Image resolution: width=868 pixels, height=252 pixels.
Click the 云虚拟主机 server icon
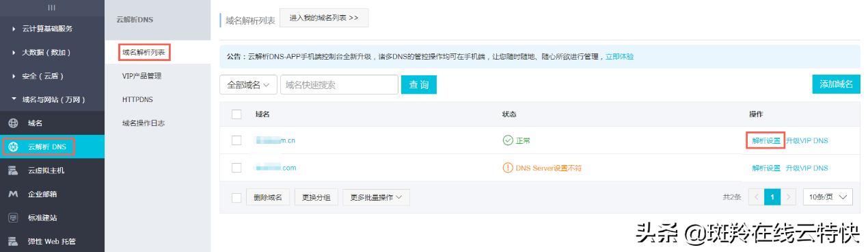[12, 171]
